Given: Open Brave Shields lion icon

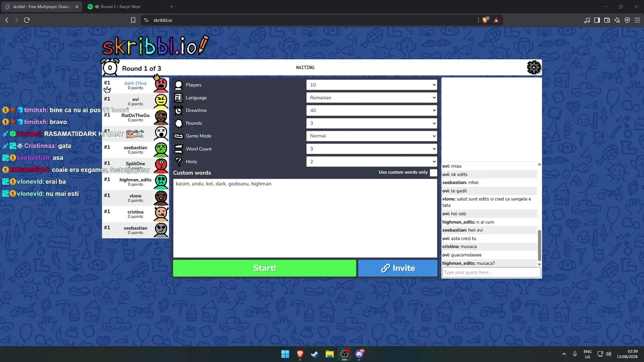Looking at the screenshot, I should tap(486, 20).
